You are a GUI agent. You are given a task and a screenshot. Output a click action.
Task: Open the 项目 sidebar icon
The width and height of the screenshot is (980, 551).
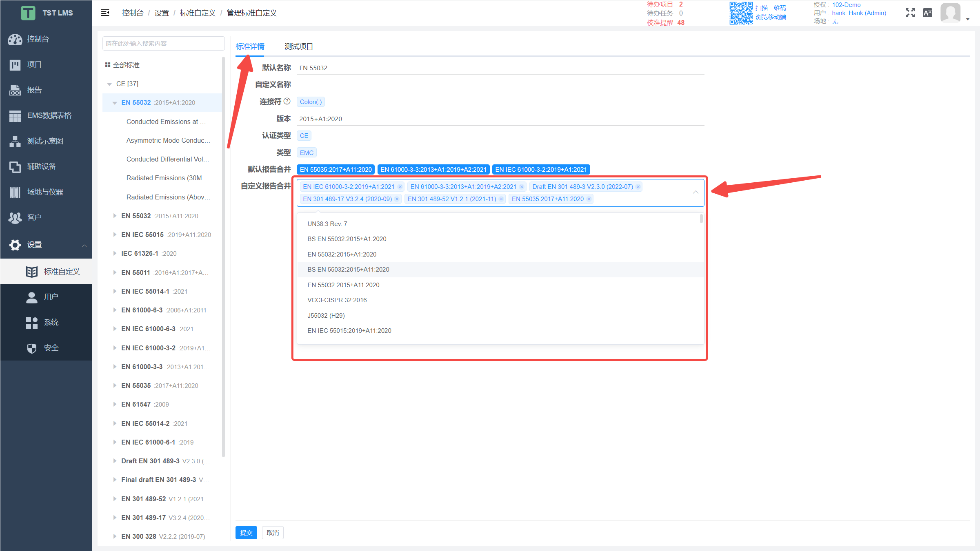[15, 64]
